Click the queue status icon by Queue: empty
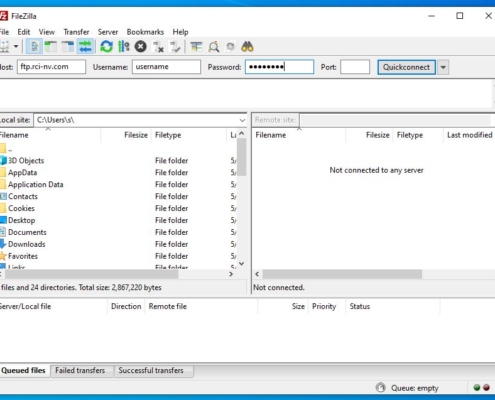 pos(380,388)
